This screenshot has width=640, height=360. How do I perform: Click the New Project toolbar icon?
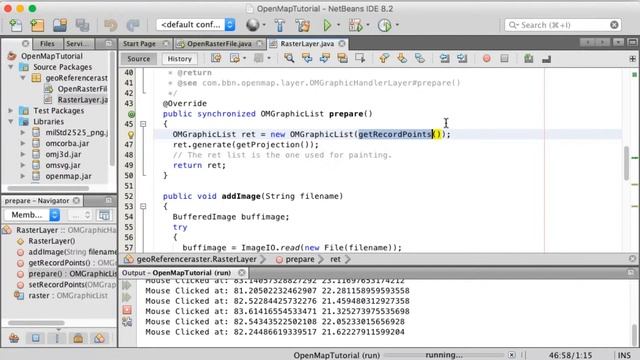[37, 25]
